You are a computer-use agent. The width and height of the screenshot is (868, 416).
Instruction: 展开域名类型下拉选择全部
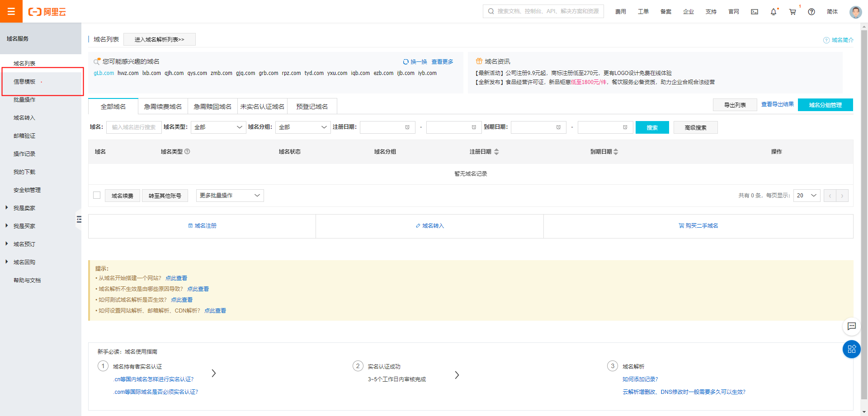click(x=218, y=127)
